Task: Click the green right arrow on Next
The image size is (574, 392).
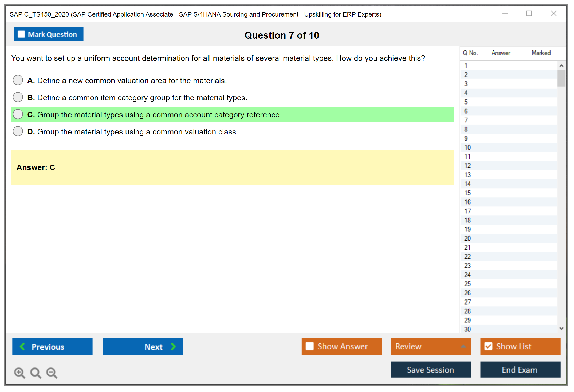Action: point(173,346)
